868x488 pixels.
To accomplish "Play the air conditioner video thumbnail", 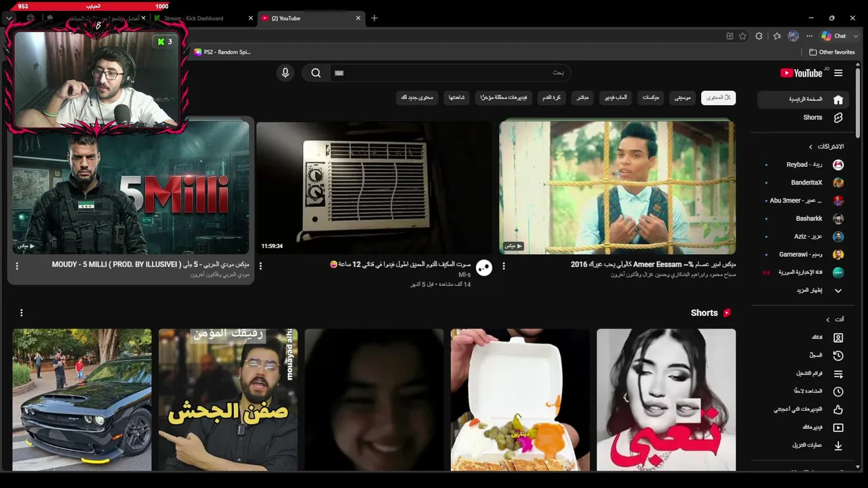I will (x=374, y=188).
